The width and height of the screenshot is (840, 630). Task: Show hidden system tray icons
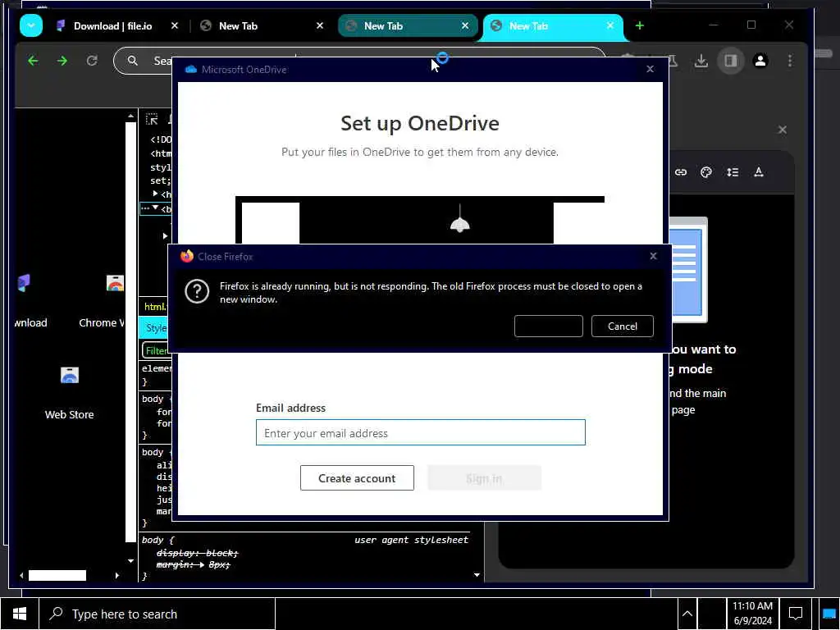tap(687, 614)
